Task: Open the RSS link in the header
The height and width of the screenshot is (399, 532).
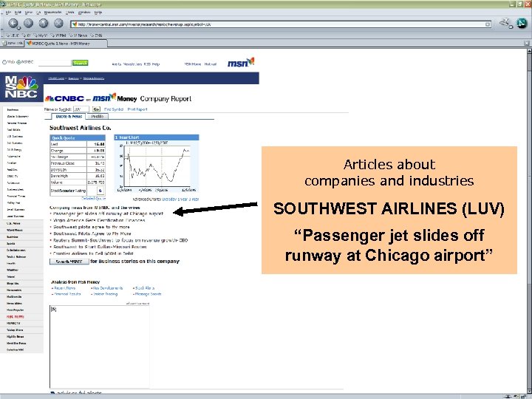Action: coord(146,64)
